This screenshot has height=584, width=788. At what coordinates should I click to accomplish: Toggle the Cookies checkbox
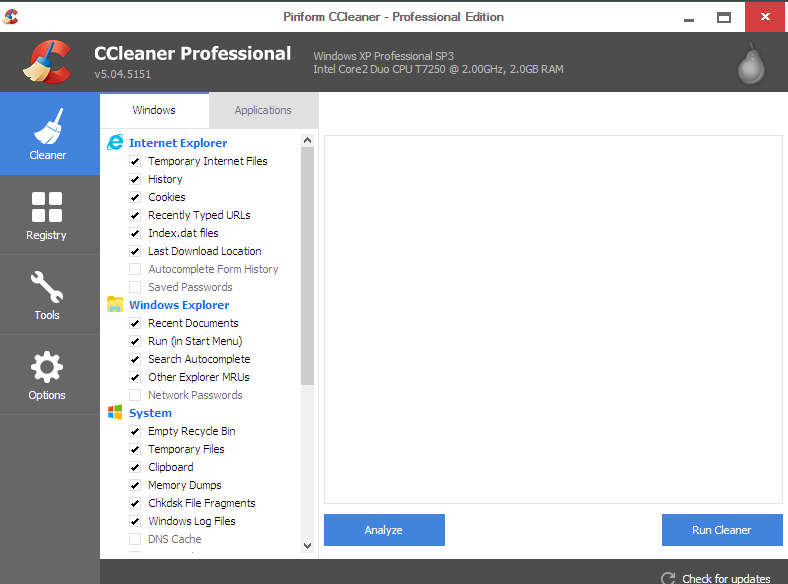point(135,197)
